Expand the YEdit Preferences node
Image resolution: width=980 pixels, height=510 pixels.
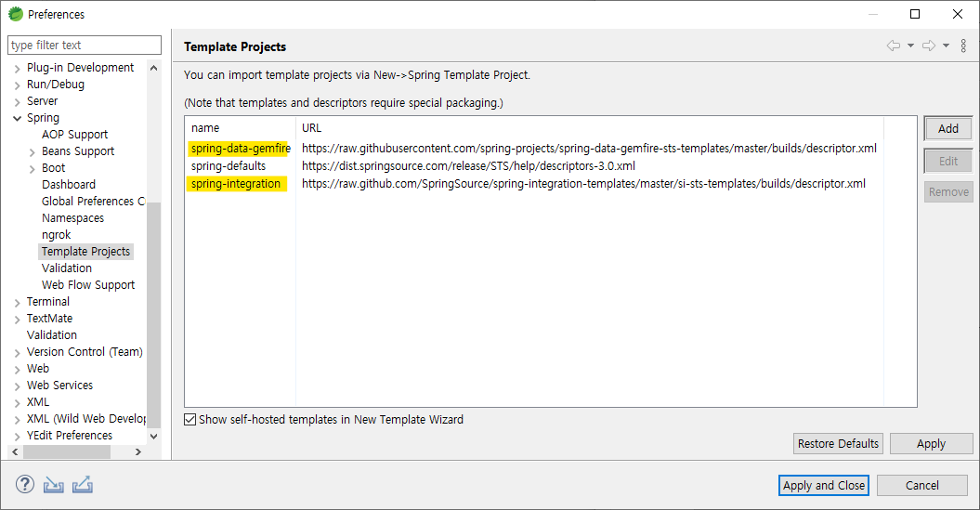tap(17, 437)
